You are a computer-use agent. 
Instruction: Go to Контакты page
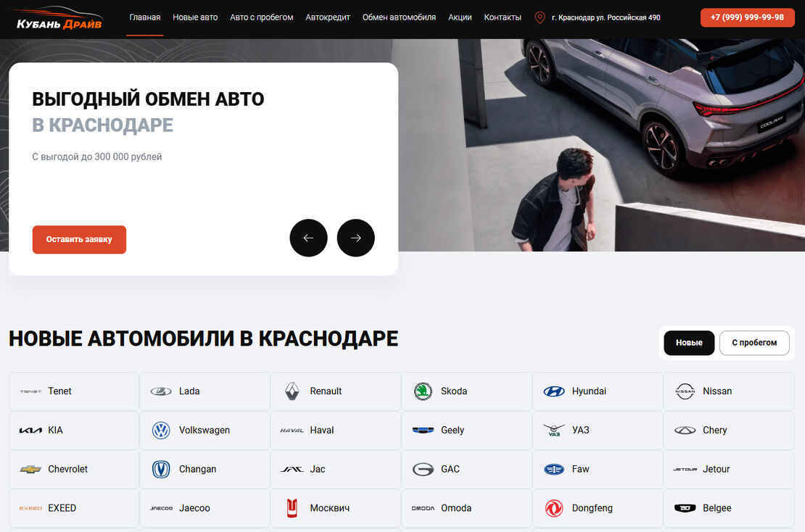(503, 17)
